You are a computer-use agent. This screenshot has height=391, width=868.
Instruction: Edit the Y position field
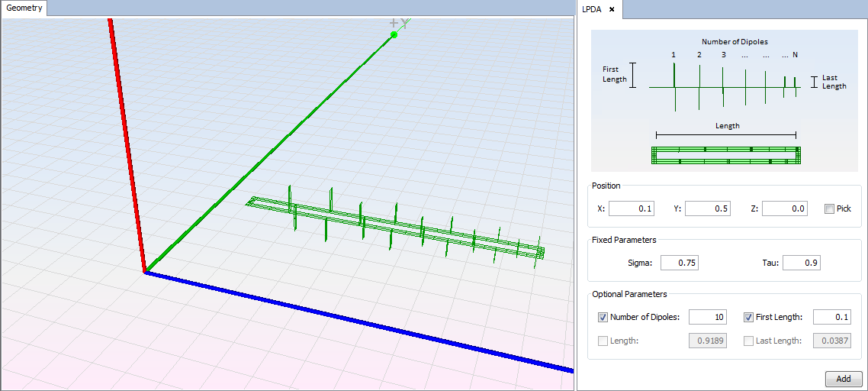click(x=707, y=208)
